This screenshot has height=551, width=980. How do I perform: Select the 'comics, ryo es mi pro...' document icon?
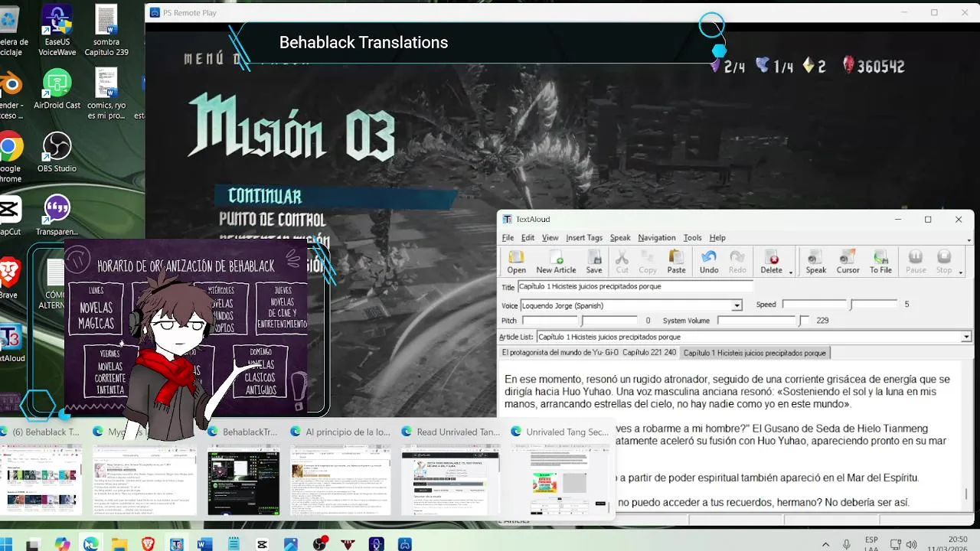pyautogui.click(x=106, y=94)
